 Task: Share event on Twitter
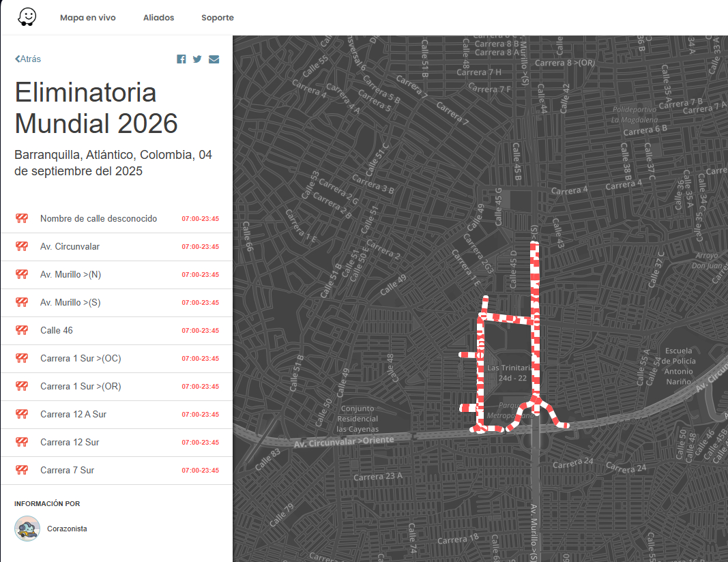pyautogui.click(x=197, y=59)
